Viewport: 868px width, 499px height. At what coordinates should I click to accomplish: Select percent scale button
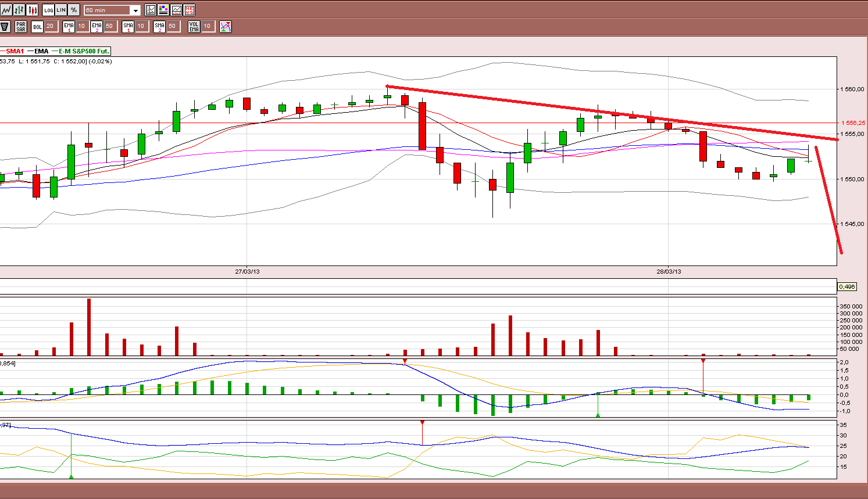(x=74, y=10)
